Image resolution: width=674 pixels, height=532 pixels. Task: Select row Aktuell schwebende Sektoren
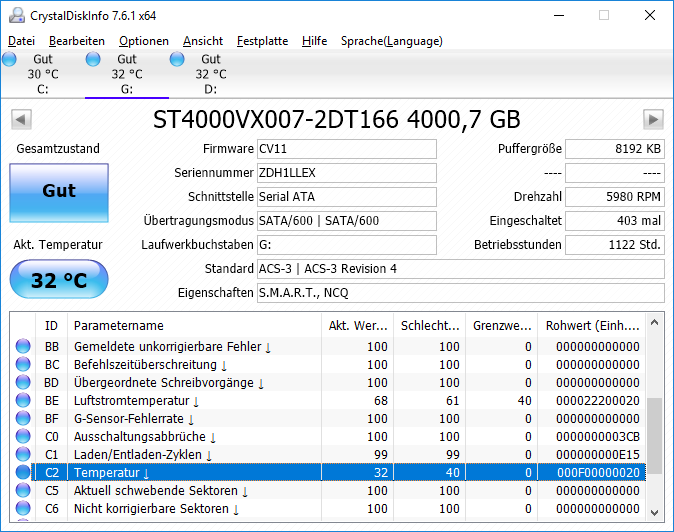coord(328,491)
